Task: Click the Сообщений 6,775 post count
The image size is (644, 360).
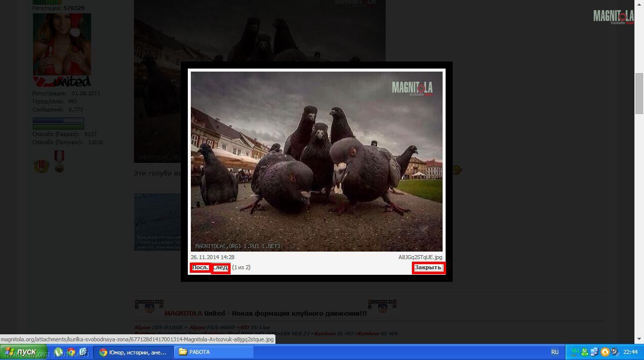Action: pos(58,109)
